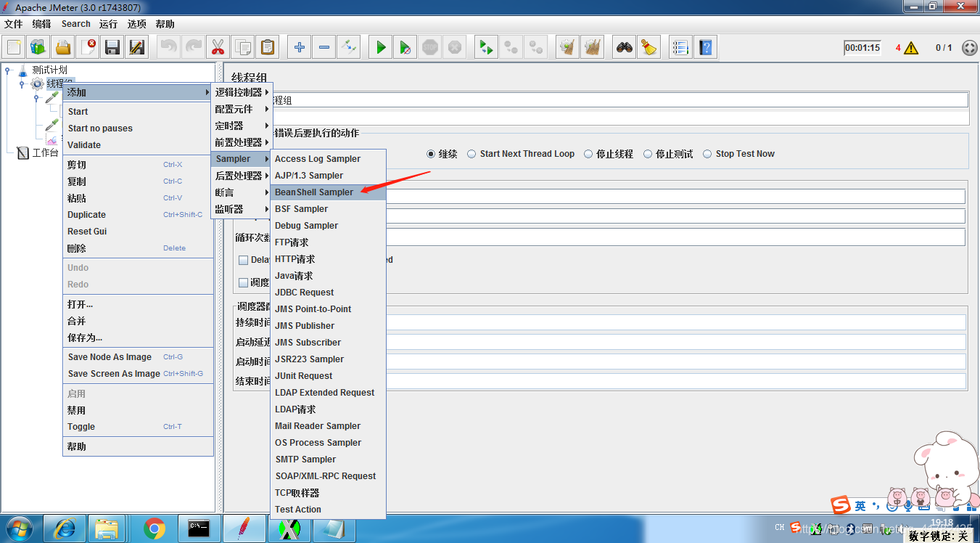Select Start Next Thread Loop radio
The image size is (980, 543).
click(x=472, y=154)
